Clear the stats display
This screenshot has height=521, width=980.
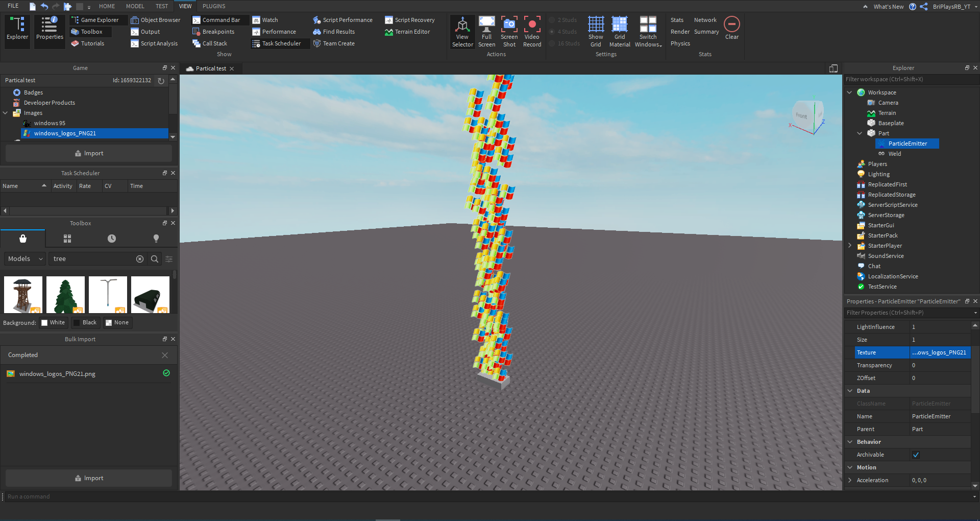pos(732,28)
